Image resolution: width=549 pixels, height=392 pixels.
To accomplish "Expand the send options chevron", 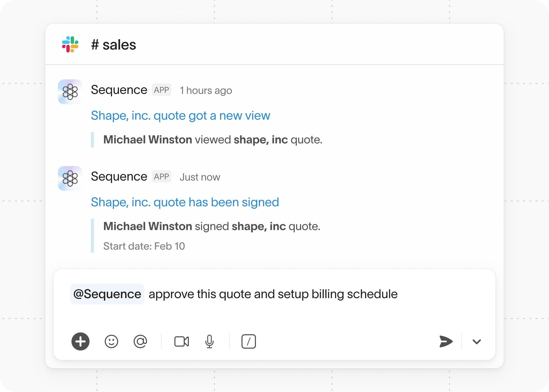I will (477, 342).
